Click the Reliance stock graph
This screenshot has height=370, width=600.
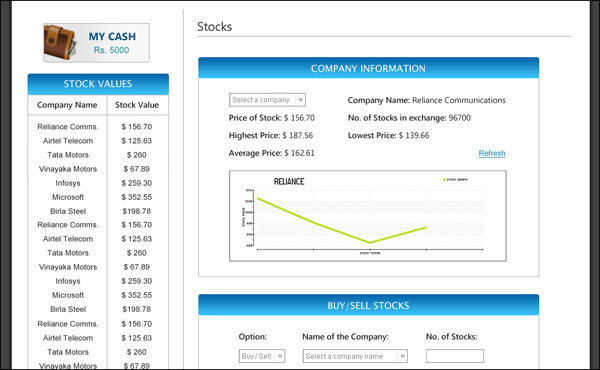[368, 216]
